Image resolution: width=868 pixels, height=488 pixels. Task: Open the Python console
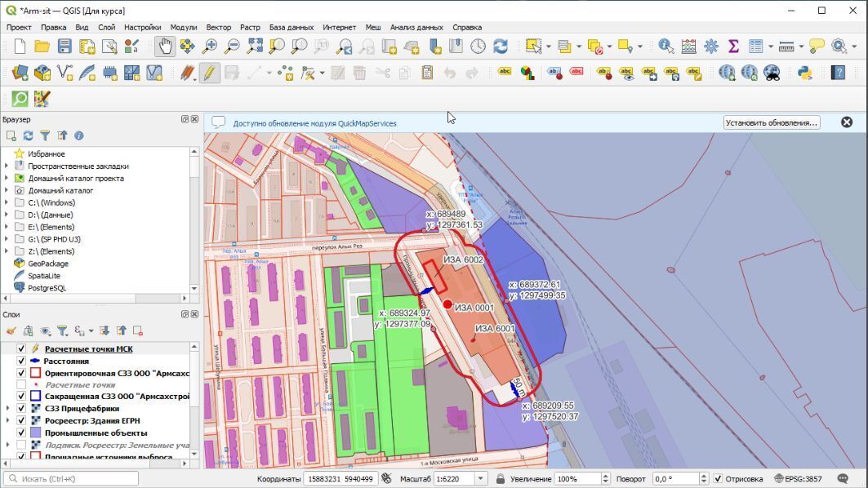pyautogui.click(x=804, y=73)
